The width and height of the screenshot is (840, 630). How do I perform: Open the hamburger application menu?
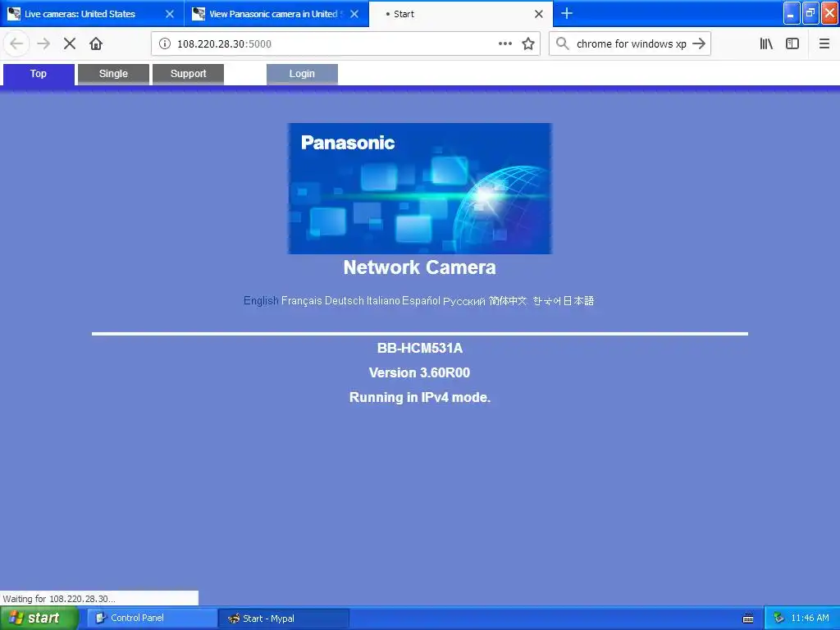[824, 44]
